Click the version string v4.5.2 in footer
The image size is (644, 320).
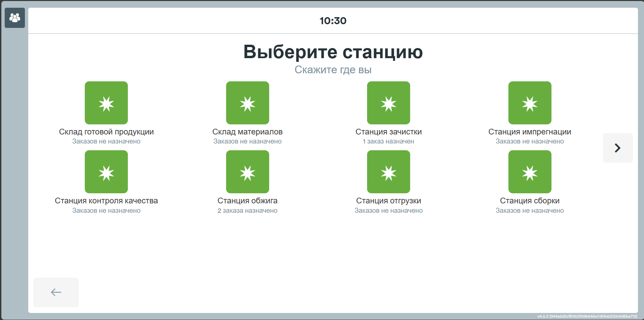click(x=587, y=316)
